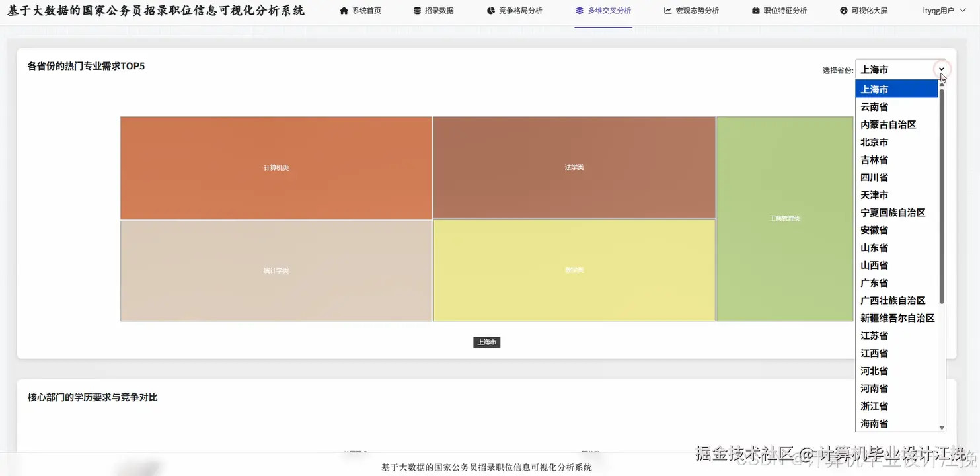Choose 河南省 option
980x476 pixels.
[x=897, y=388]
